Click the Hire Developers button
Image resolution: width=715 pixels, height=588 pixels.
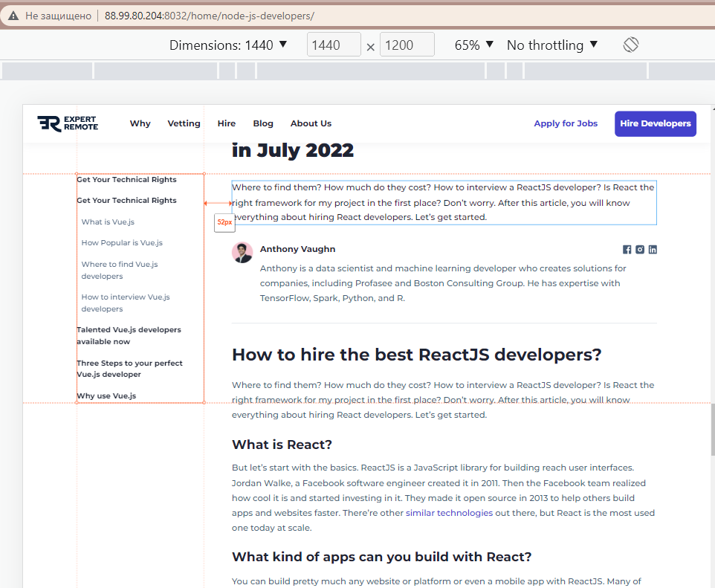(656, 123)
